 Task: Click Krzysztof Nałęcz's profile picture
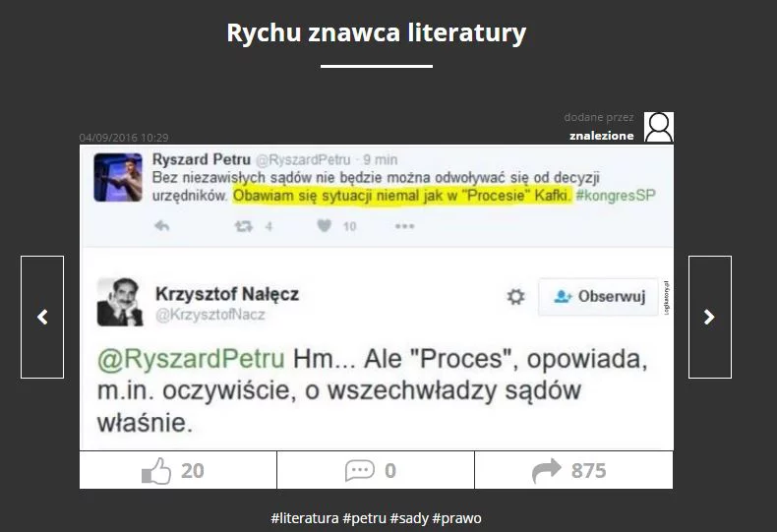point(120,302)
